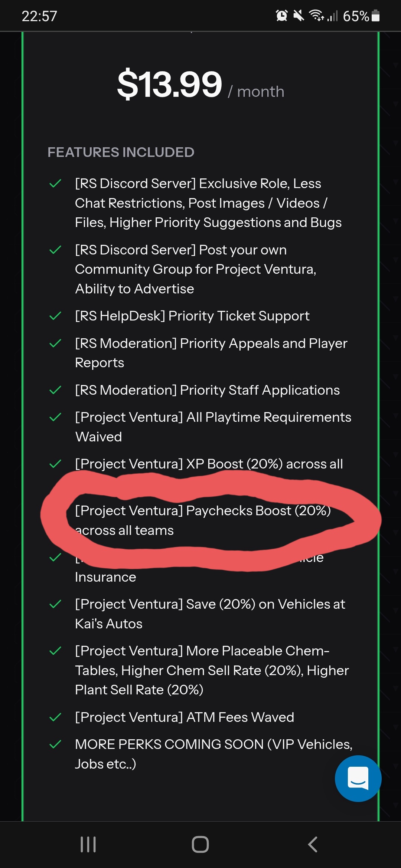The width and height of the screenshot is (401, 868).
Task: Click the FEATURES INCLUDED heading
Action: [x=121, y=152]
